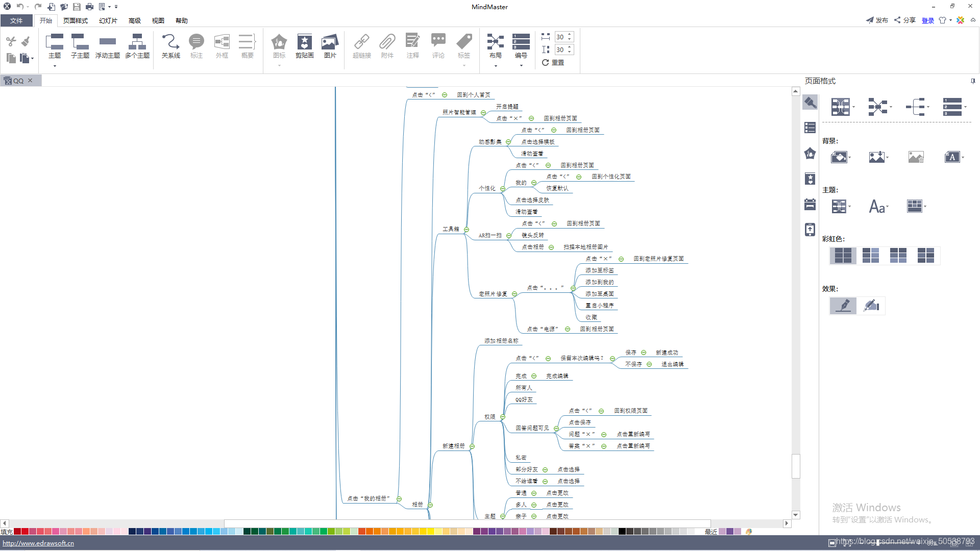Click the 发布 publish button
980x551 pixels.
click(x=877, y=20)
